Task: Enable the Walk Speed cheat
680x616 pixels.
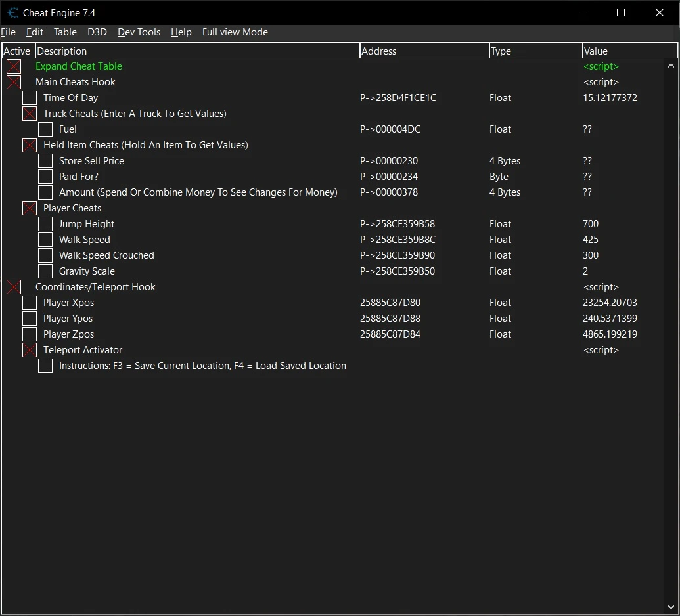Action: tap(45, 239)
